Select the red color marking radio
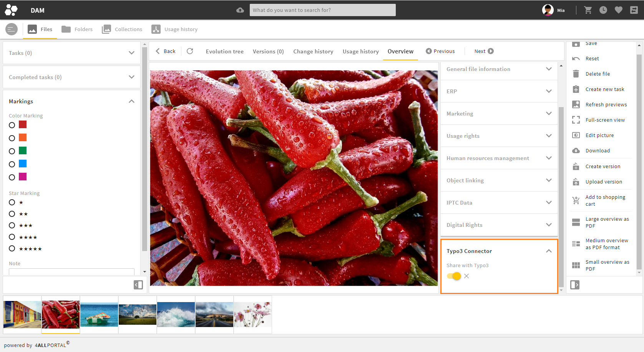 (12, 125)
